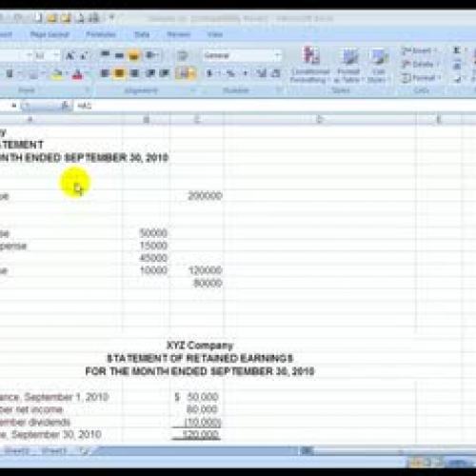Toggle the highlighted Center alignment button
The image size is (476, 476).
pyautogui.click(x=119, y=73)
